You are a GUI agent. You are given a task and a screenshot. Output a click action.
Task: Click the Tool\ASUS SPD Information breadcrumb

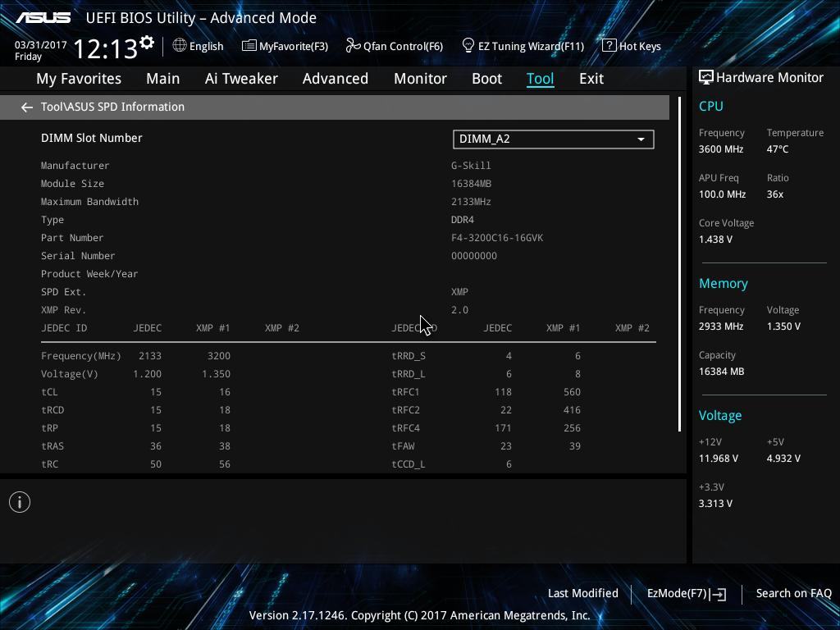click(112, 107)
